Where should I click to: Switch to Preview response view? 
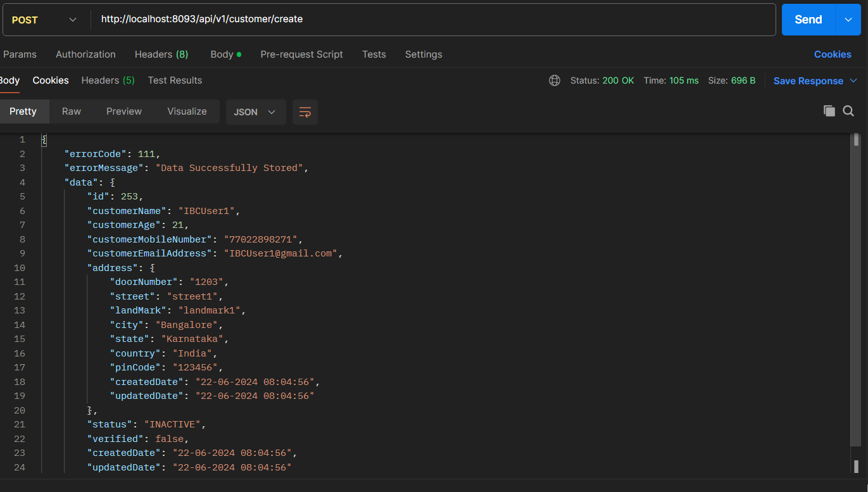pyautogui.click(x=124, y=111)
